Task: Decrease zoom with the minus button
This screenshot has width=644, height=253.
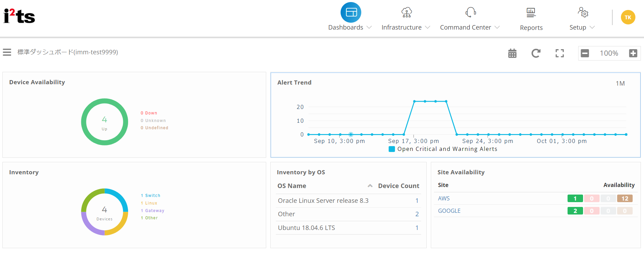Action: (585, 53)
